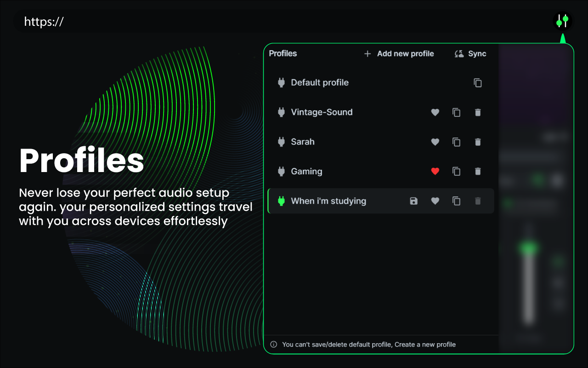Duplicate the When i'm studying profile
Screen dimensions: 588x368
[456, 201]
